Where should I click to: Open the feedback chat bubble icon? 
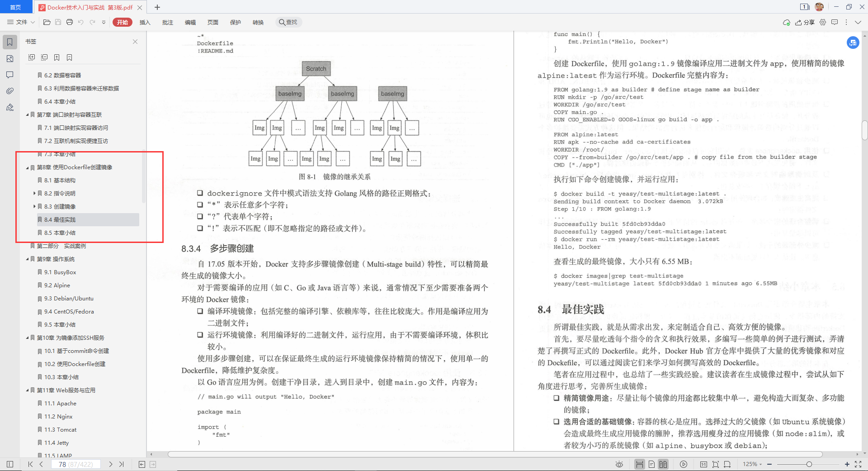point(835,22)
